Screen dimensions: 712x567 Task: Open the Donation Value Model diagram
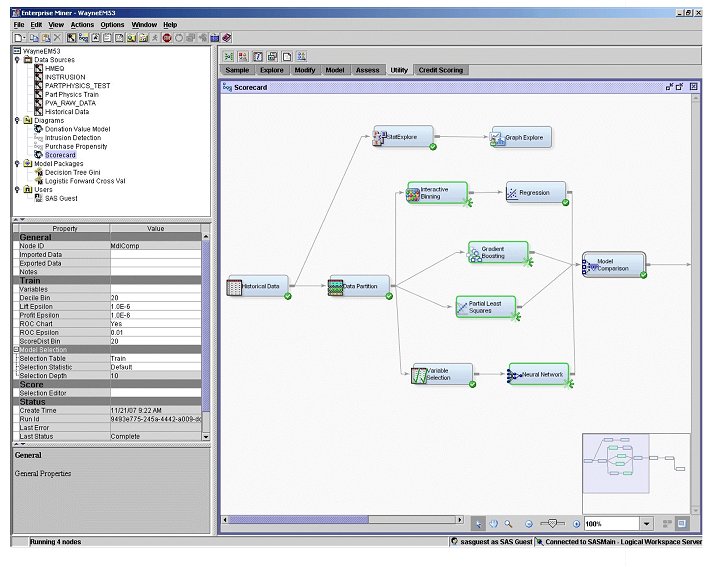click(77, 129)
